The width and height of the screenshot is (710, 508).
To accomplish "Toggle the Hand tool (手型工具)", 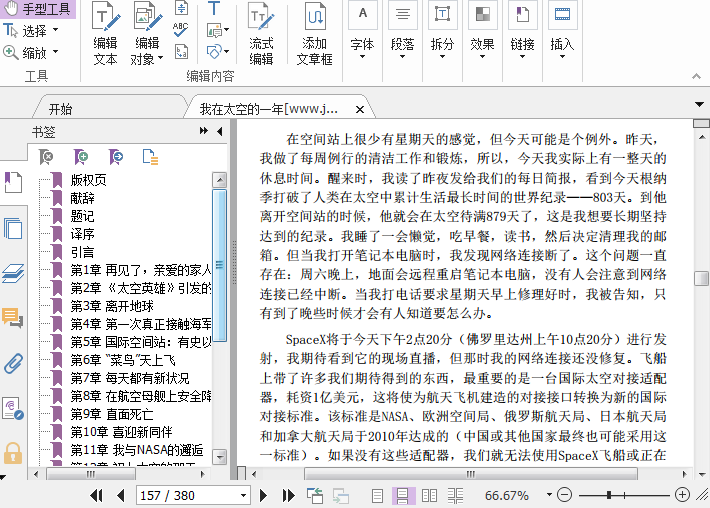I will 39,10.
